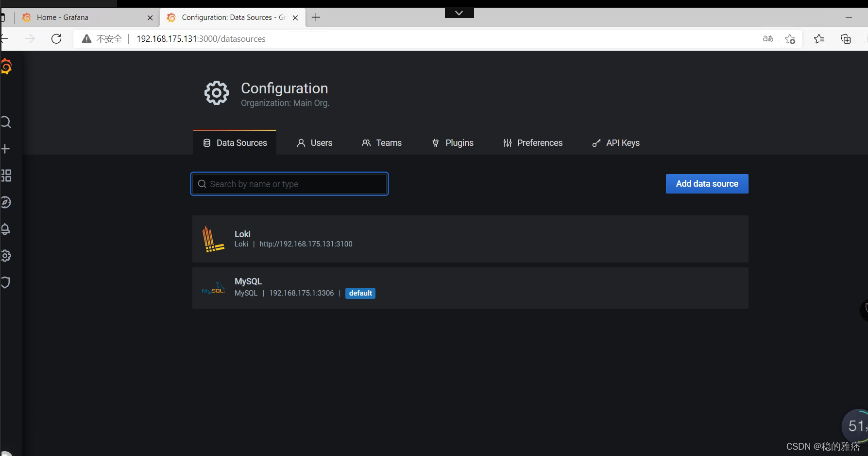Open Dashboards icon in sidebar
Screen dimensions: 868x456
6,175
